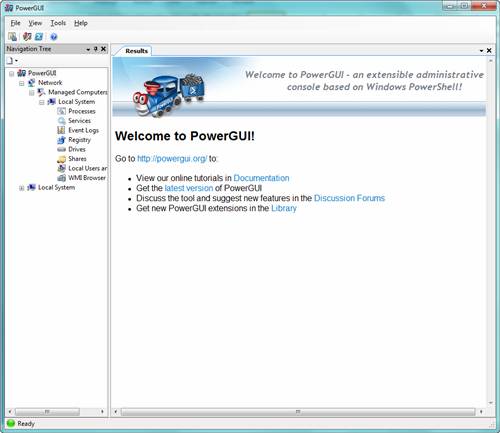The height and width of the screenshot is (433, 500).
Task: Click the bottom Local System computer icon
Action: point(31,187)
